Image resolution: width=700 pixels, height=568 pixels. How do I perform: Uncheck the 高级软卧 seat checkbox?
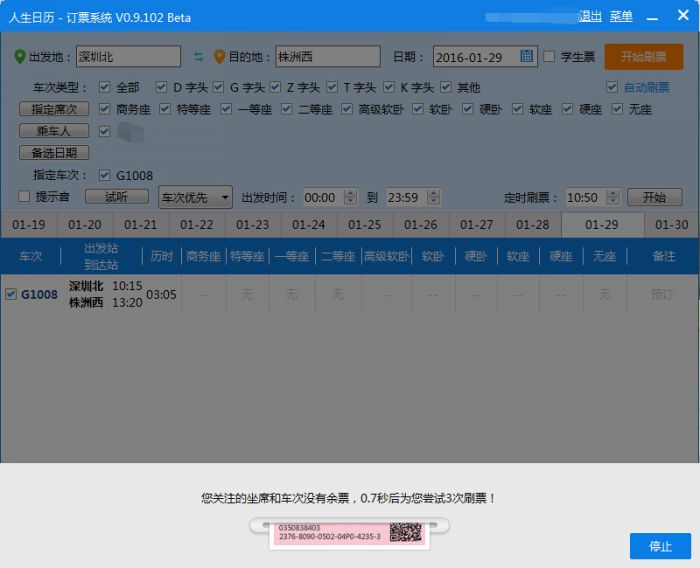pyautogui.click(x=347, y=109)
